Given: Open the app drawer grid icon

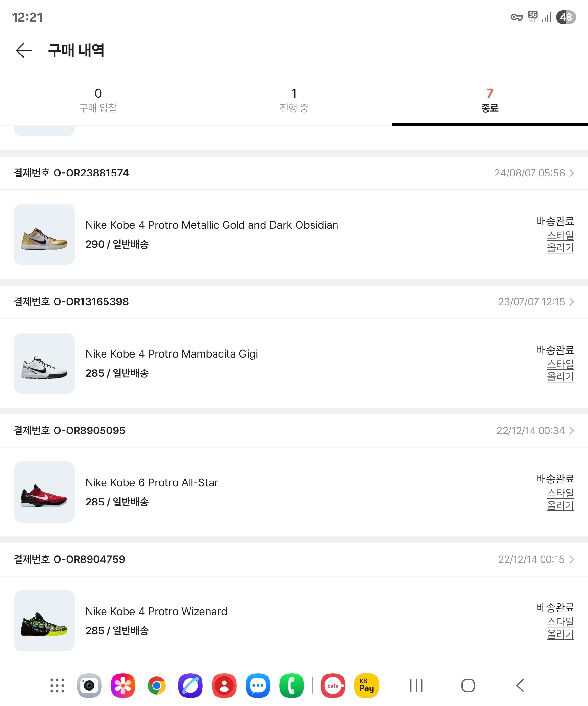Looking at the screenshot, I should click(57, 686).
